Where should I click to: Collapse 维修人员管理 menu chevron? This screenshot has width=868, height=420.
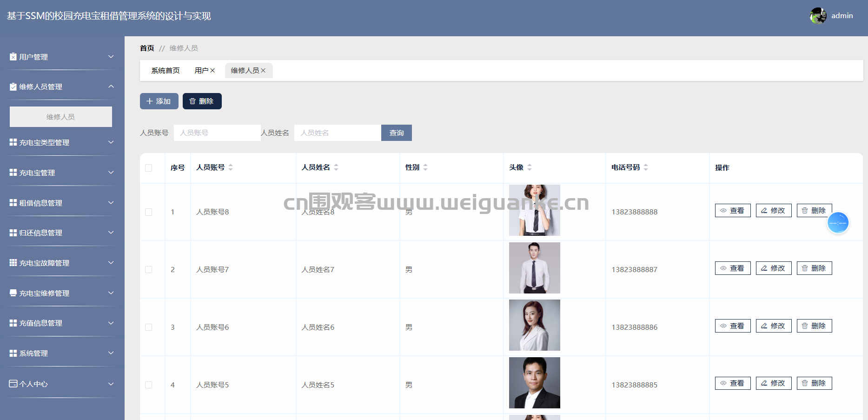111,87
